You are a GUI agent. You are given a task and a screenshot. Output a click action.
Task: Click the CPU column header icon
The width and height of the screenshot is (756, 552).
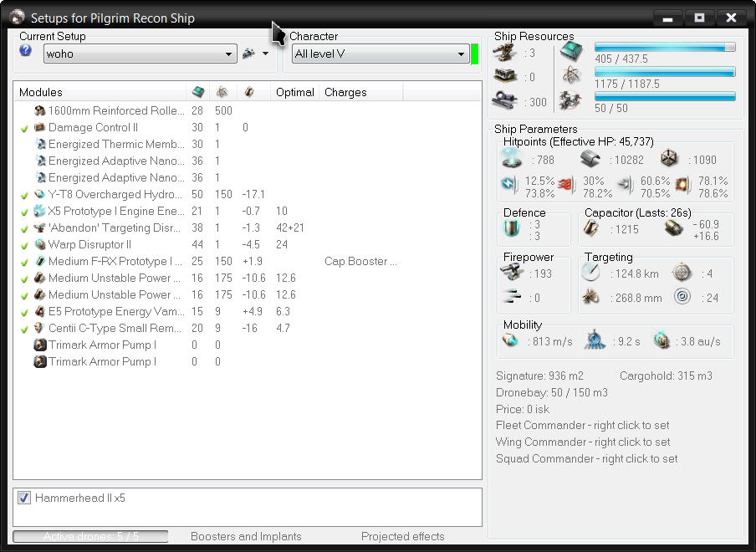(197, 92)
